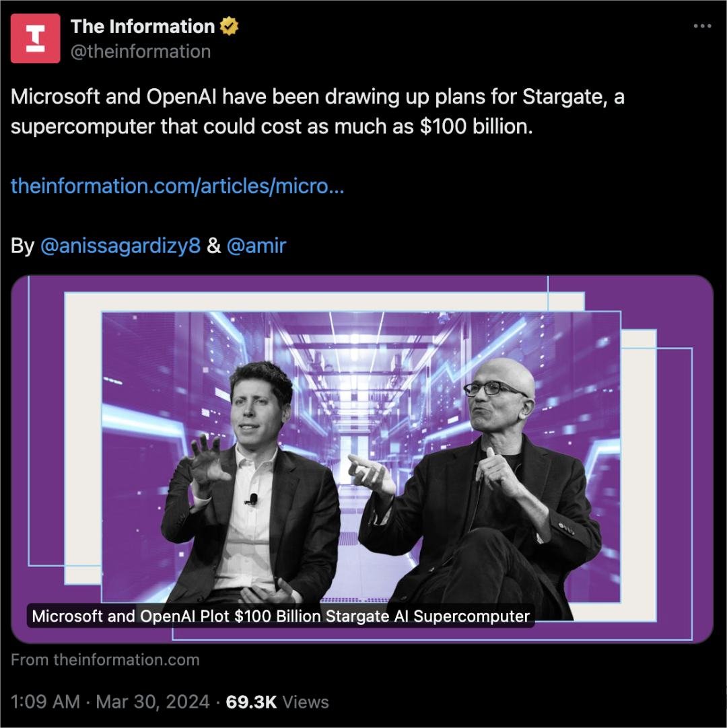The image size is (727, 728).
Task: Open the theinformation.com/articles/micro… link
Action: click(178, 186)
